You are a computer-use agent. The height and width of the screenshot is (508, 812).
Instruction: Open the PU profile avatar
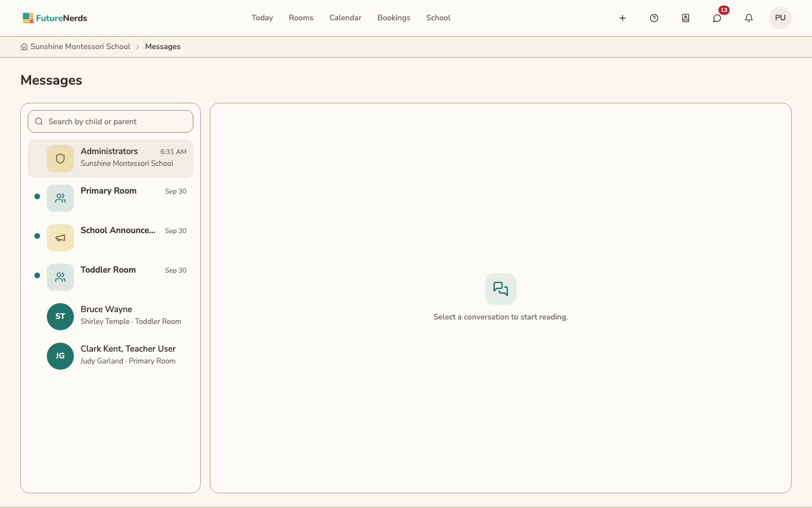(x=780, y=18)
